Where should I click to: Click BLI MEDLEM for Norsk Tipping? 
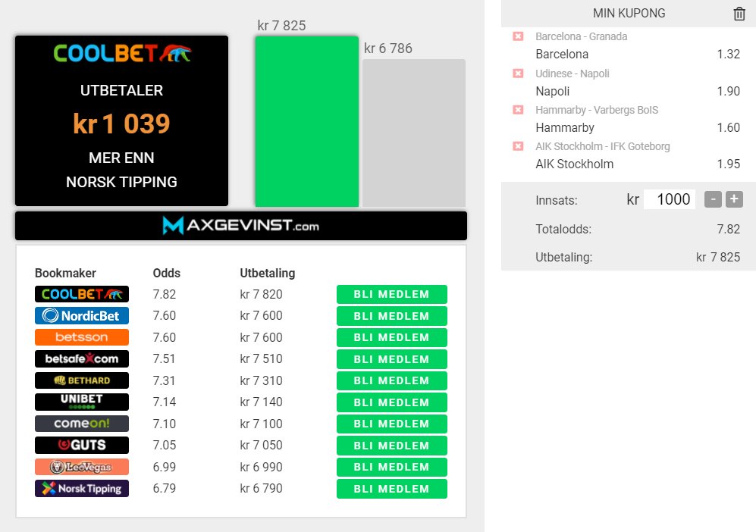(x=391, y=489)
